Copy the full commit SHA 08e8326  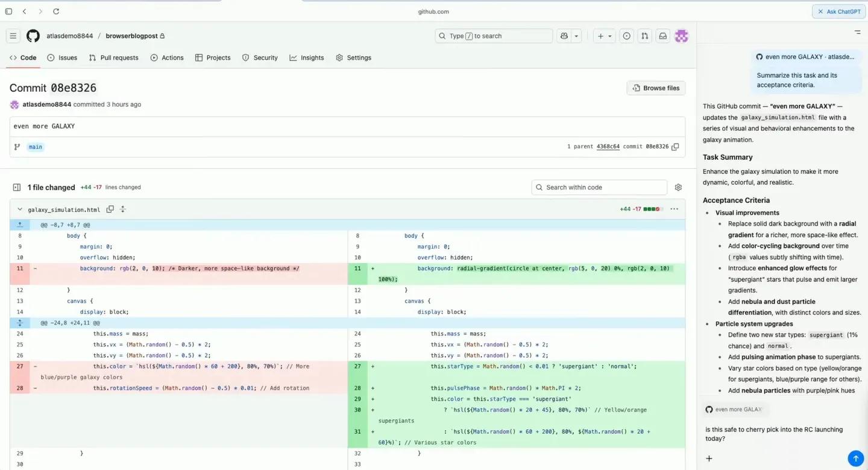click(675, 147)
